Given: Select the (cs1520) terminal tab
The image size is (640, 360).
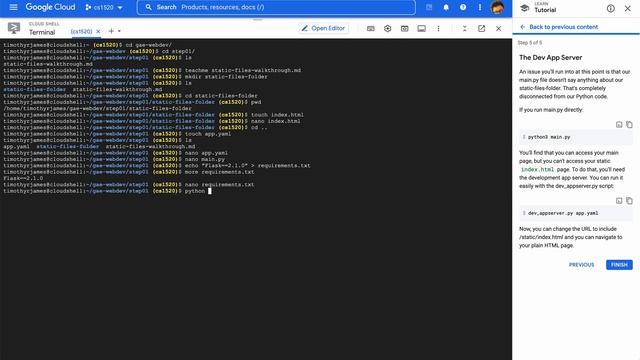Looking at the screenshot, I should coord(81,31).
